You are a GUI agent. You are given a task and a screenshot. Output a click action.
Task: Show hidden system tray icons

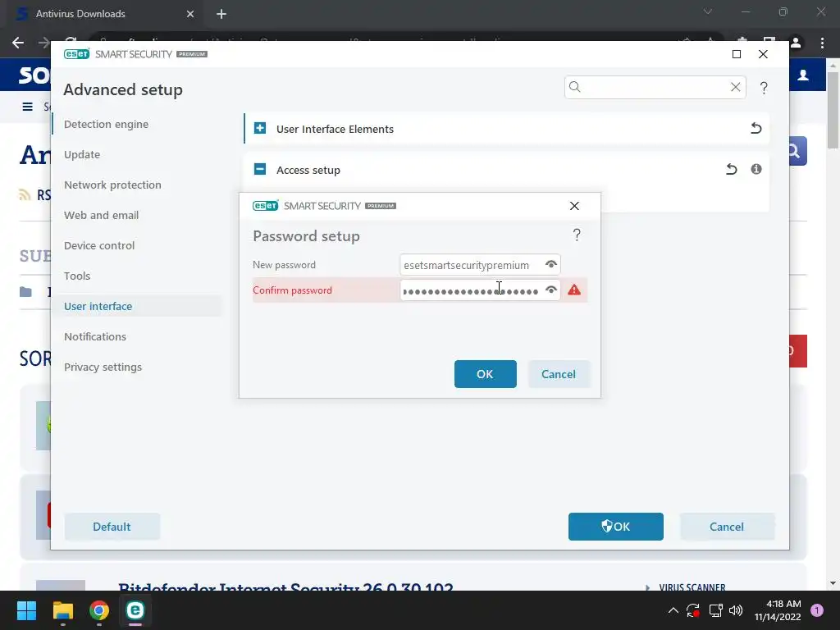point(673,610)
